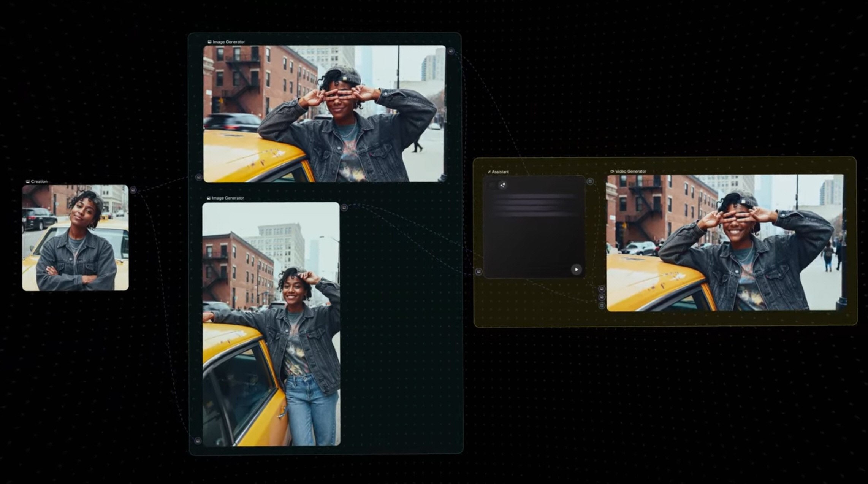The width and height of the screenshot is (868, 484).
Task: Select the top Image Generator title label
Action: pyautogui.click(x=228, y=42)
